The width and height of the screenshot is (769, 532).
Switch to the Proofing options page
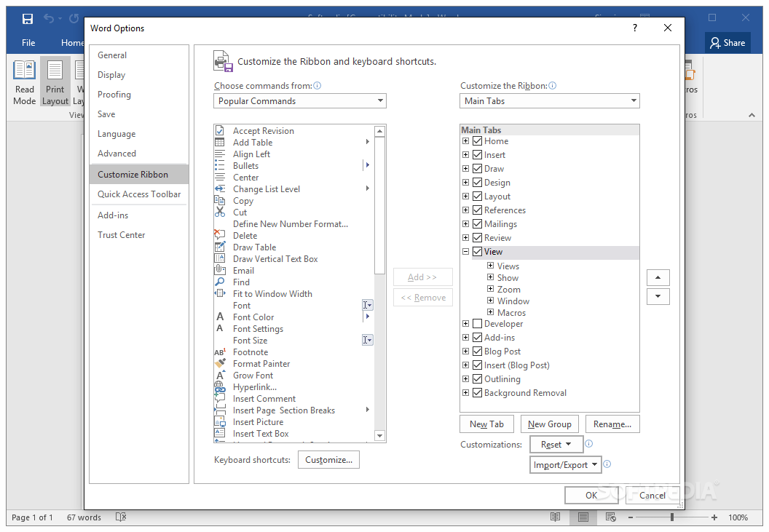coord(114,94)
